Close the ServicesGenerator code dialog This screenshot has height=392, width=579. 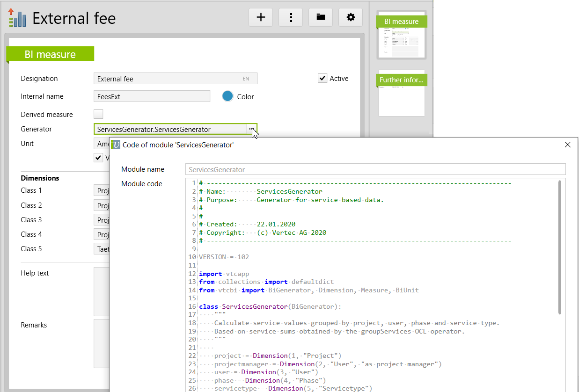[568, 145]
